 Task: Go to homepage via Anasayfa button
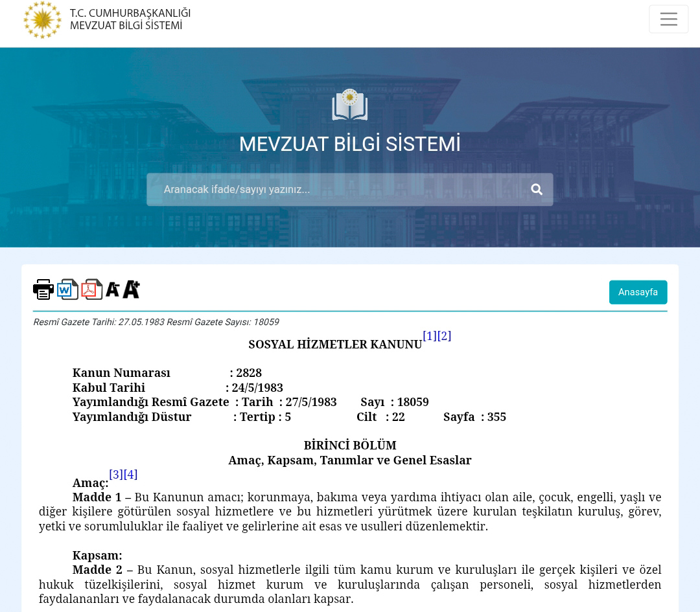pos(638,292)
